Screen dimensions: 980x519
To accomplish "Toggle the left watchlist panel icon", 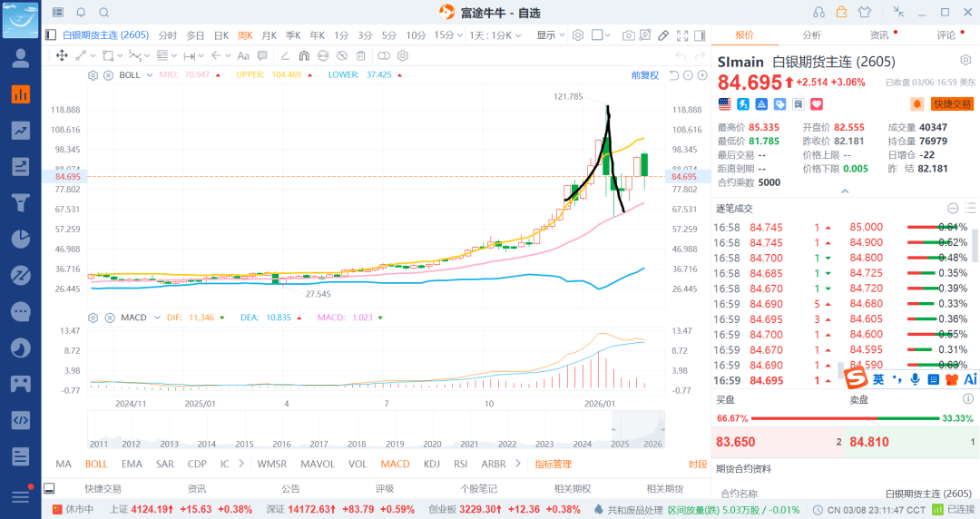I will 51,35.
